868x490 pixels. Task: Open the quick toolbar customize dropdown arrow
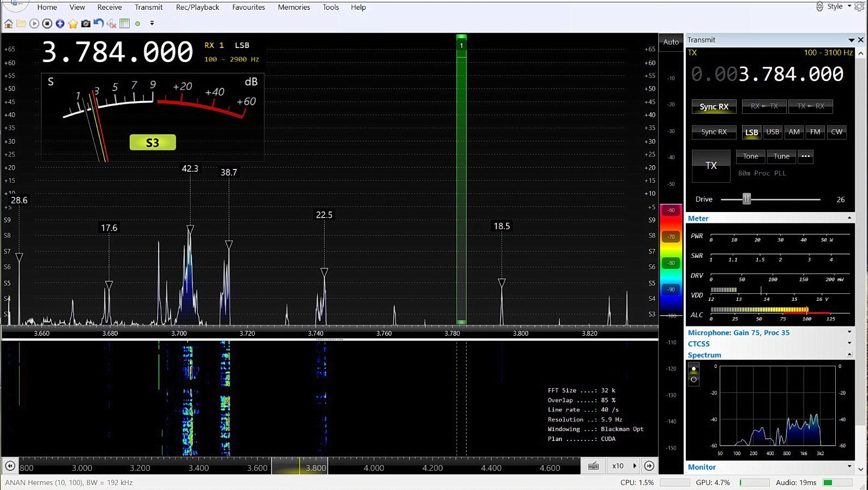[x=152, y=23]
